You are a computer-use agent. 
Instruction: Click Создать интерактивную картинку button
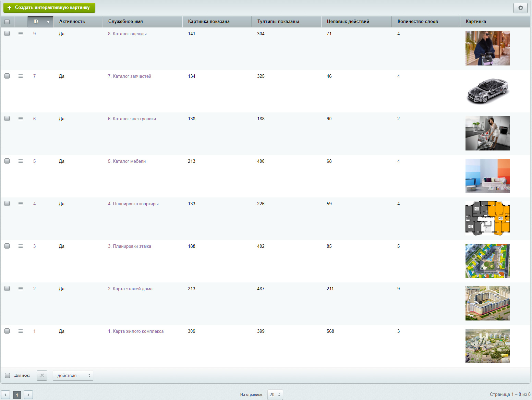(49, 8)
